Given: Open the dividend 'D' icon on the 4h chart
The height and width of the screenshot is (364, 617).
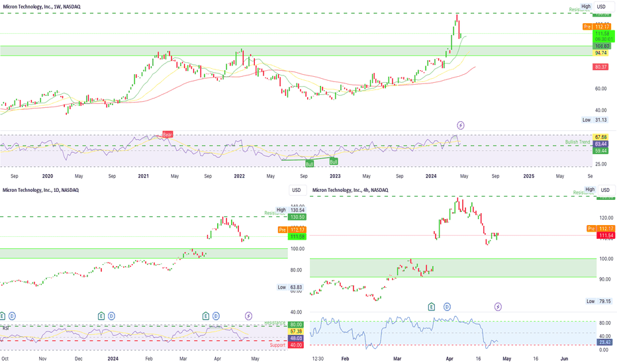Looking at the screenshot, I should (x=447, y=306).
